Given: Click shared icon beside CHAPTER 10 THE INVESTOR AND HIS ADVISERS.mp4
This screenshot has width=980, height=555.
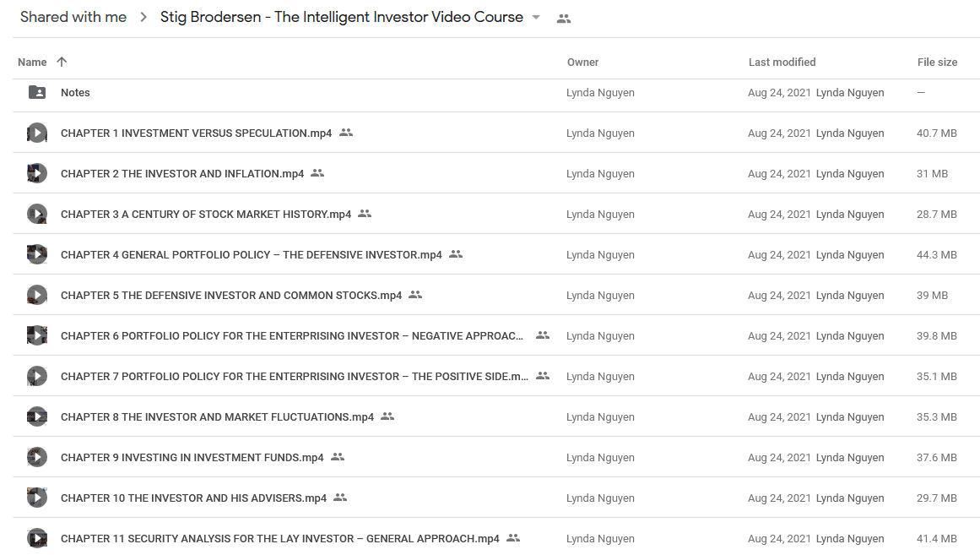Looking at the screenshot, I should point(340,498).
